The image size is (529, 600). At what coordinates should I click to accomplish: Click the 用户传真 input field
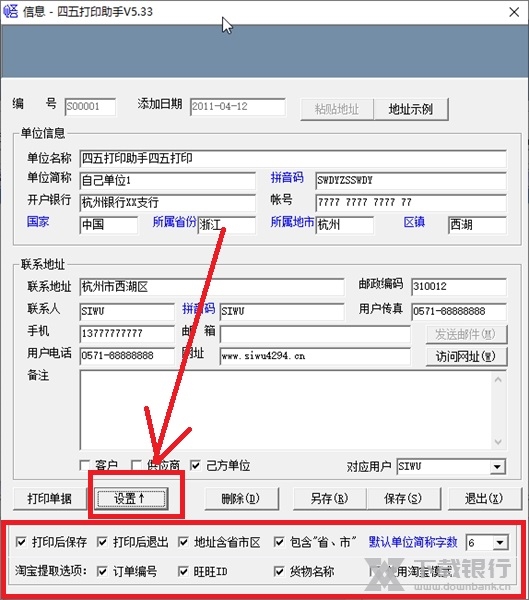pyautogui.click(x=459, y=311)
